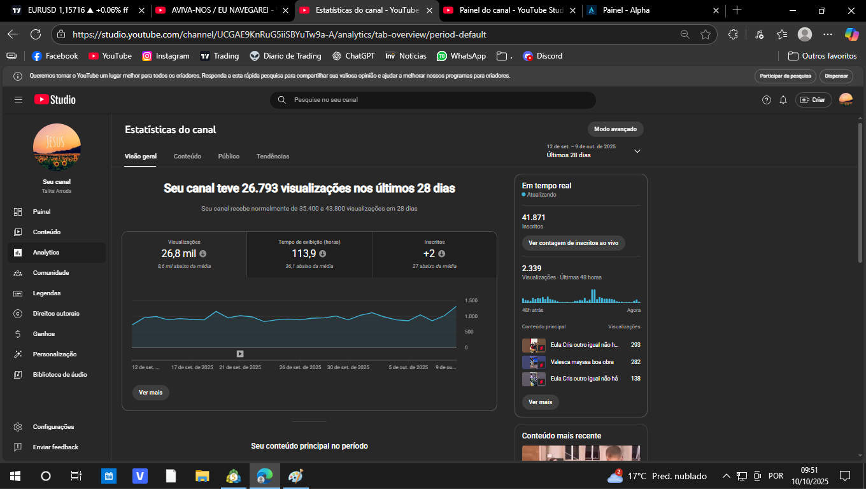Open Direitos autorais in the sidebar
866x504 pixels.
coord(56,314)
